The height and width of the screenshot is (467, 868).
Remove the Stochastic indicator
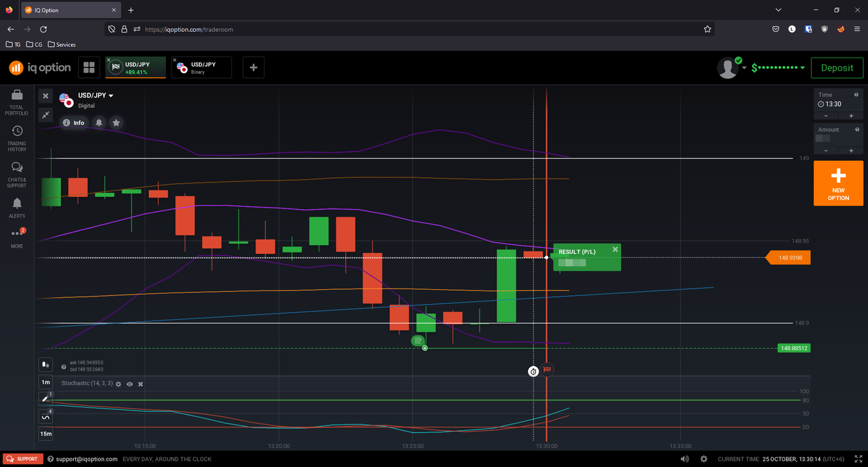[140, 384]
